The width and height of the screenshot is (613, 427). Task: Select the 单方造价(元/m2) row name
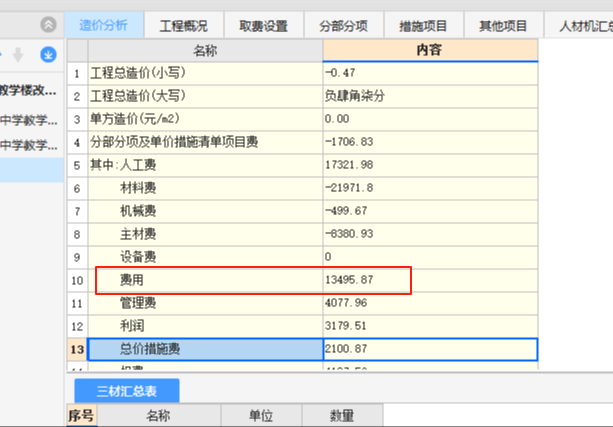pyautogui.click(x=205, y=119)
